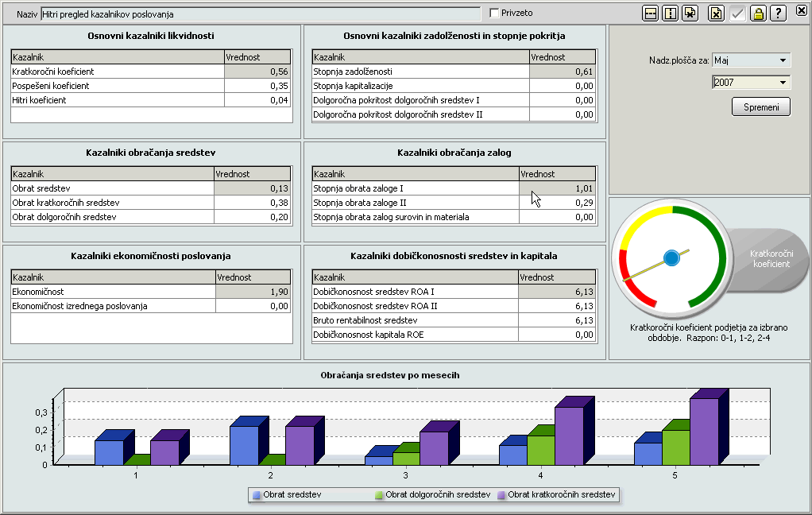Click the delete document icon

716,14
